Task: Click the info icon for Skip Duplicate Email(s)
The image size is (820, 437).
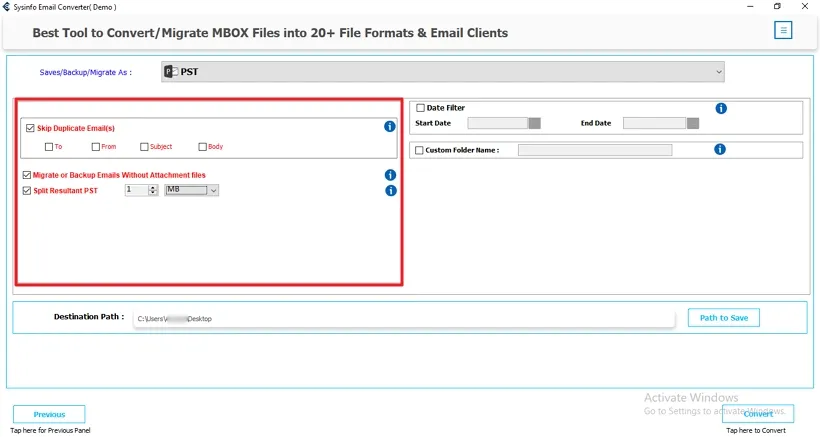Action: (390, 126)
